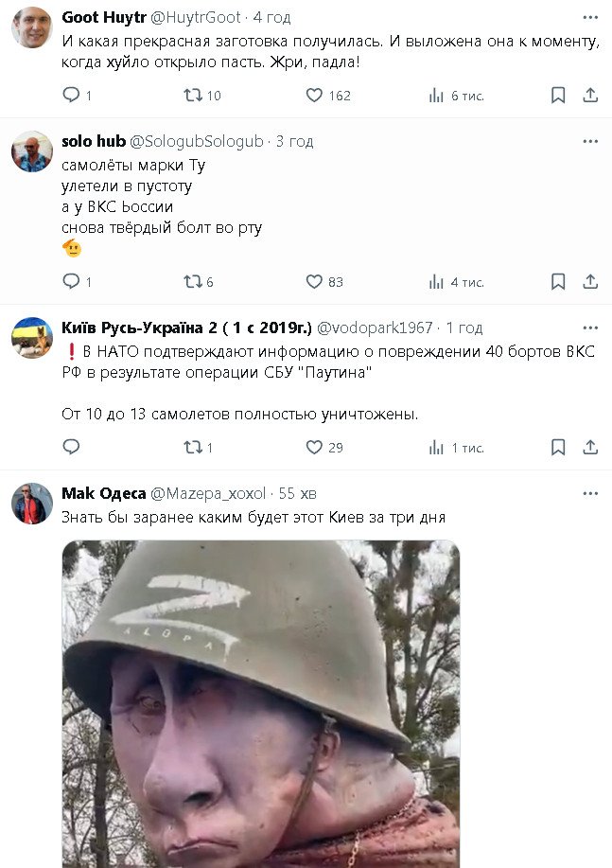The height and width of the screenshot is (868, 612).
Task: Open more options for Goot Huytr's tweet
Action: [590, 18]
